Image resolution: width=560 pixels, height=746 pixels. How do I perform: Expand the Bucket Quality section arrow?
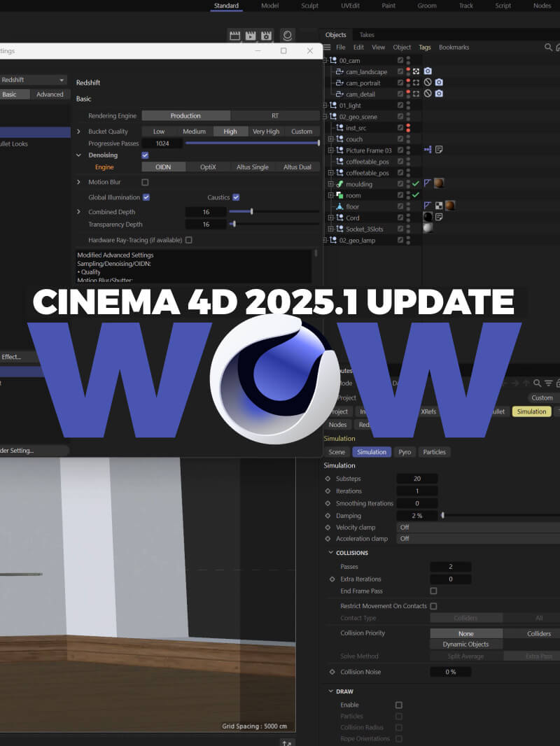tap(79, 132)
